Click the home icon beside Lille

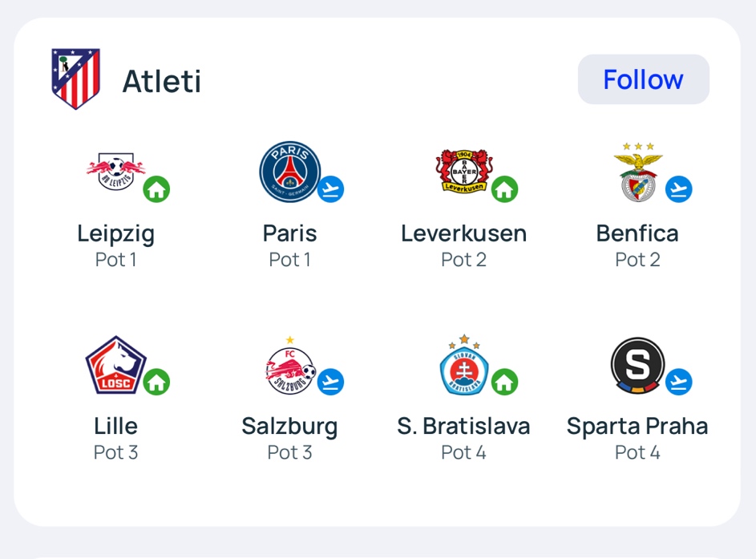[156, 382]
